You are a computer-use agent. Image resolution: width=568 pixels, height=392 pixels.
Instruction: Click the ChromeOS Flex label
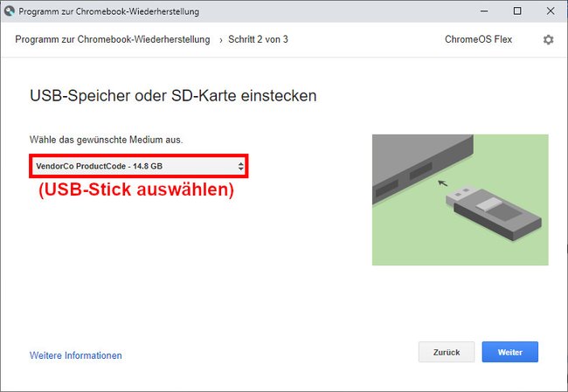pyautogui.click(x=478, y=39)
